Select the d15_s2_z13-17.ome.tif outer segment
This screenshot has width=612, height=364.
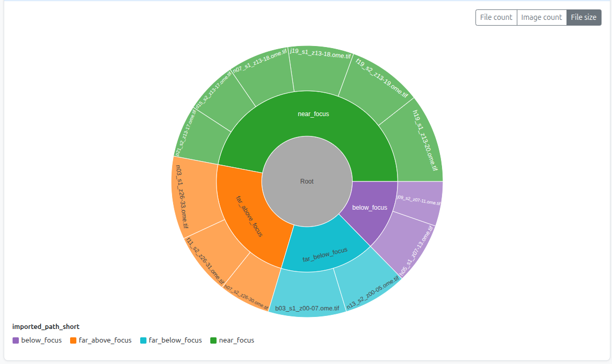pyautogui.click(x=226, y=101)
